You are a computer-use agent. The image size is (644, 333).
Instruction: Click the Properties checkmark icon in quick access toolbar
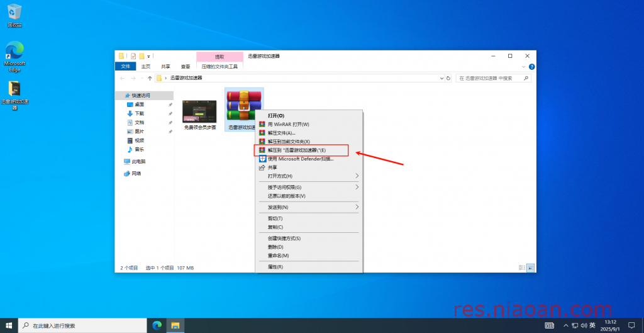pos(133,56)
